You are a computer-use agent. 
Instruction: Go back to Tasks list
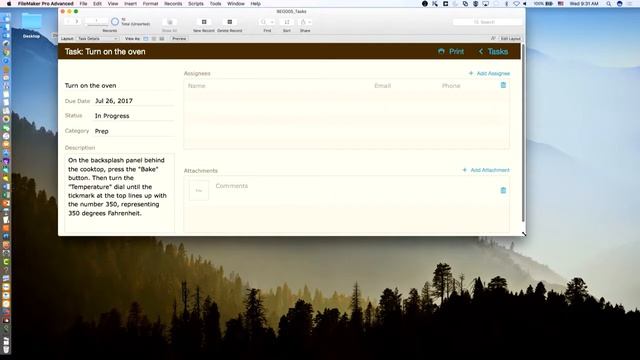(x=493, y=51)
